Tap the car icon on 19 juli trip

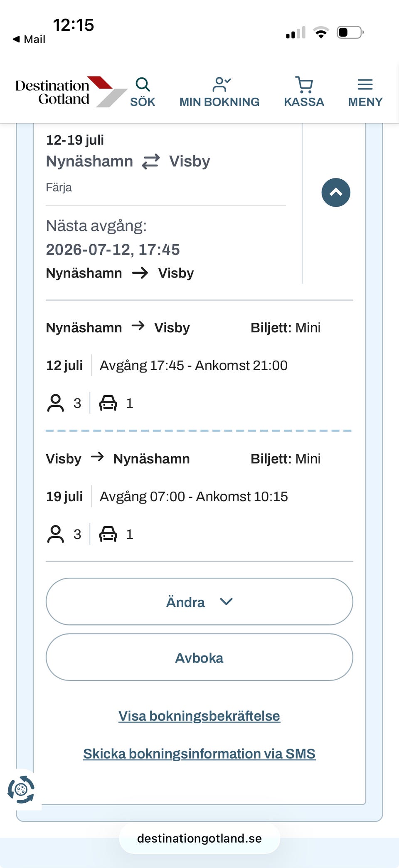pos(108,534)
